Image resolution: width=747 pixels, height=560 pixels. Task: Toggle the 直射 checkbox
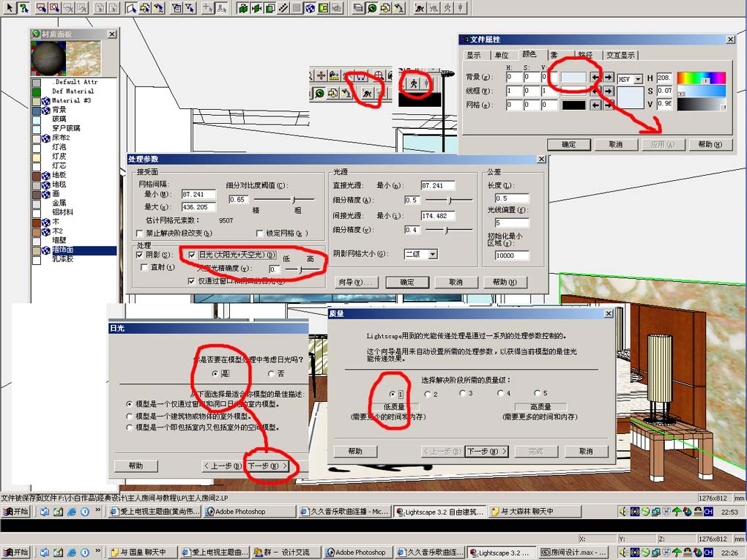click(x=144, y=268)
